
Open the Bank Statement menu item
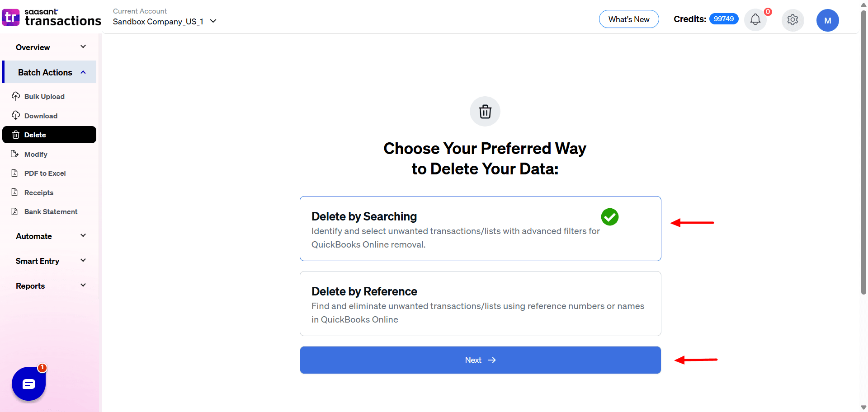tap(51, 212)
